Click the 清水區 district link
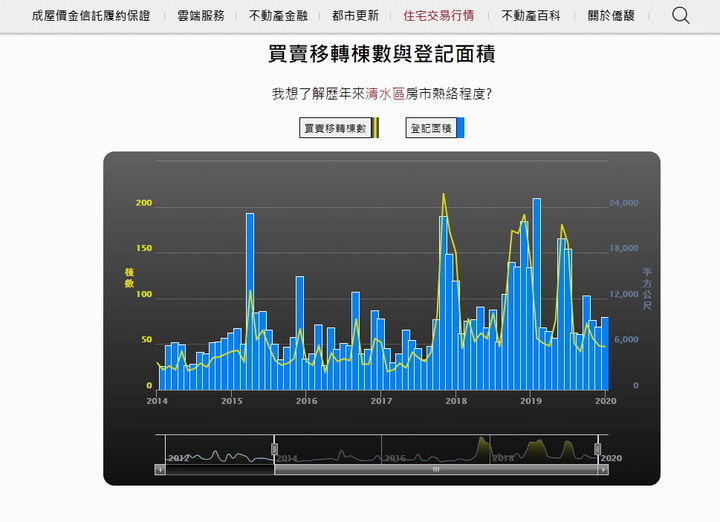 385,94
